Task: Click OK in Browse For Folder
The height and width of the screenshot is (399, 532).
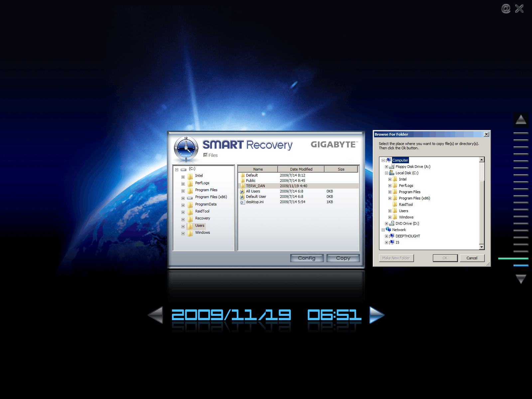Action: coord(445,258)
